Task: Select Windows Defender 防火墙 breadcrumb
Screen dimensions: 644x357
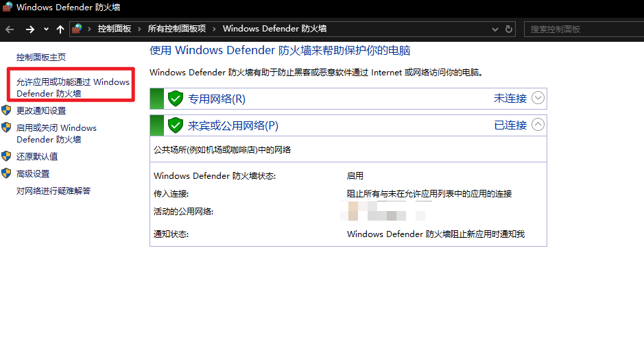Action: [x=274, y=29]
